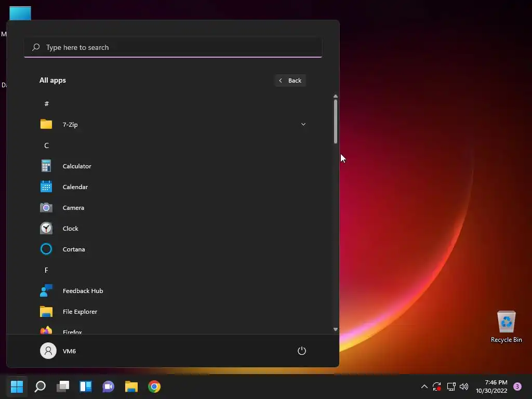
Task: Launch the Calculator app icon
Action: [x=46, y=166]
